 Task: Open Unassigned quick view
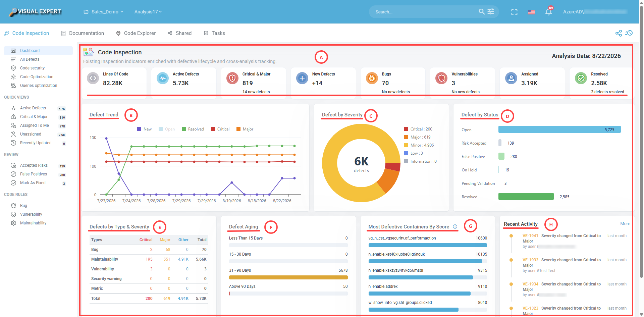pyautogui.click(x=38, y=134)
